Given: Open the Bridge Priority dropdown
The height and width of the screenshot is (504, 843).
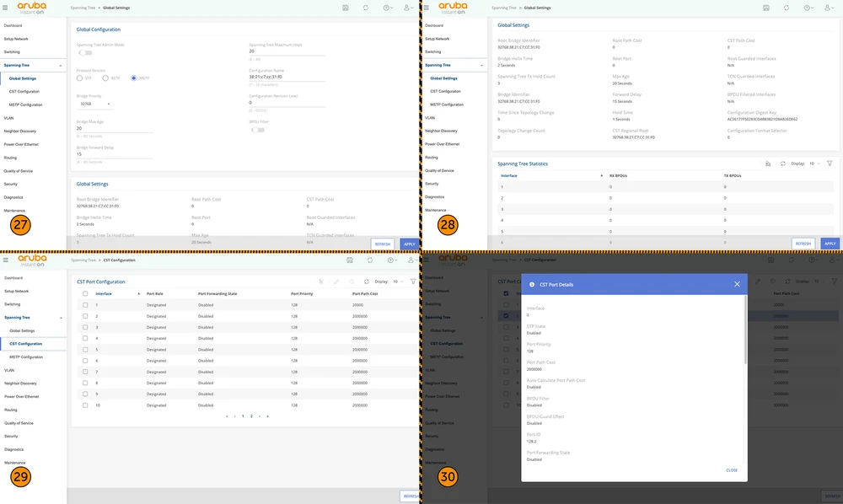Looking at the screenshot, I should click(94, 105).
